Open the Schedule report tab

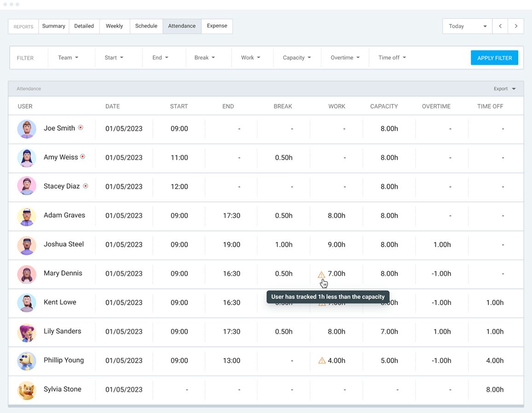click(x=146, y=26)
